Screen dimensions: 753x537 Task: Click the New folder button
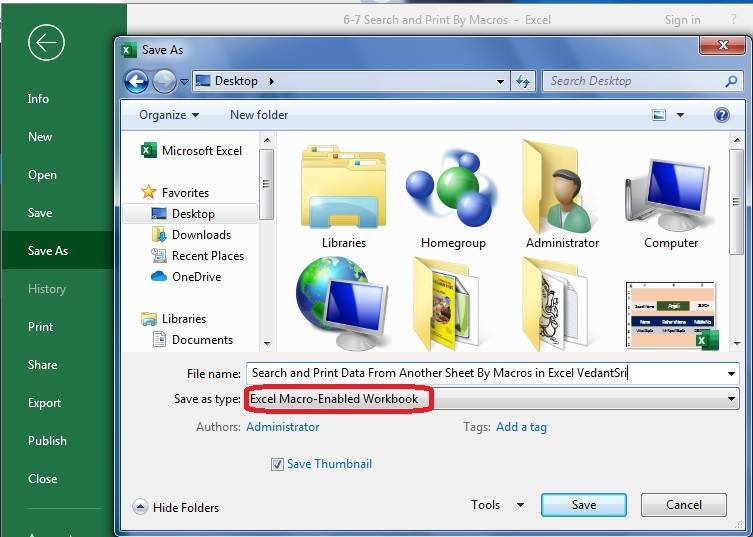[x=259, y=115]
